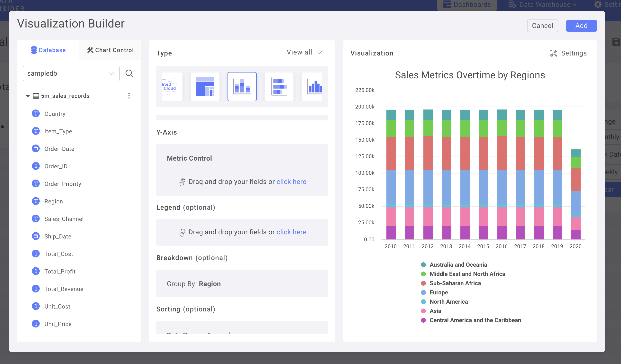The width and height of the screenshot is (621, 364).
Task: Open visualization Settings tools icon
Action: pyautogui.click(x=554, y=53)
